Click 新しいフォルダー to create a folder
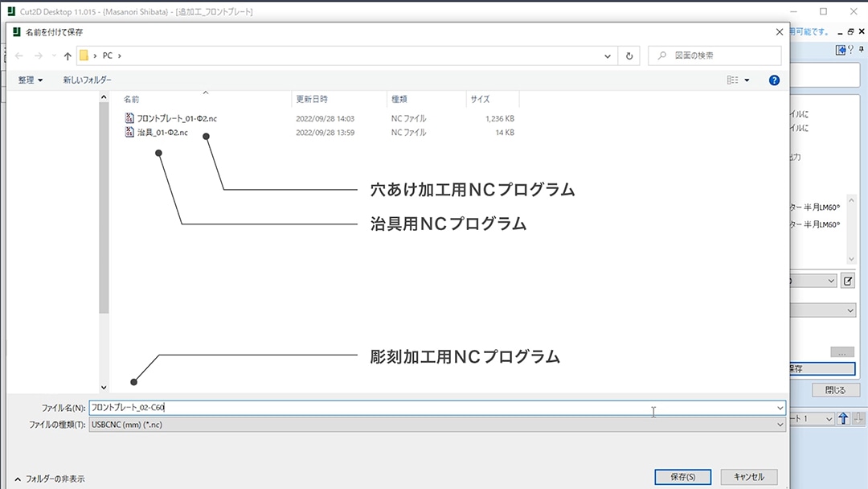Screen dimensions: 868x489 [x=88, y=80]
